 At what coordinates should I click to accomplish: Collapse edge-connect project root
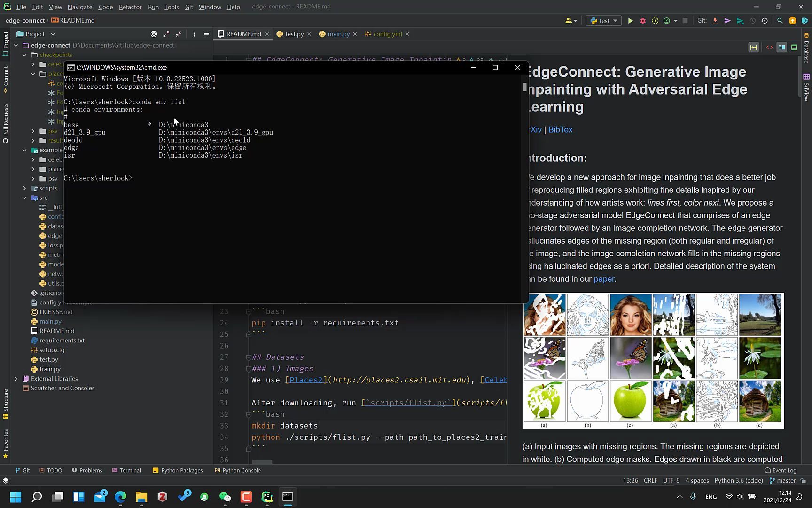pyautogui.click(x=16, y=45)
